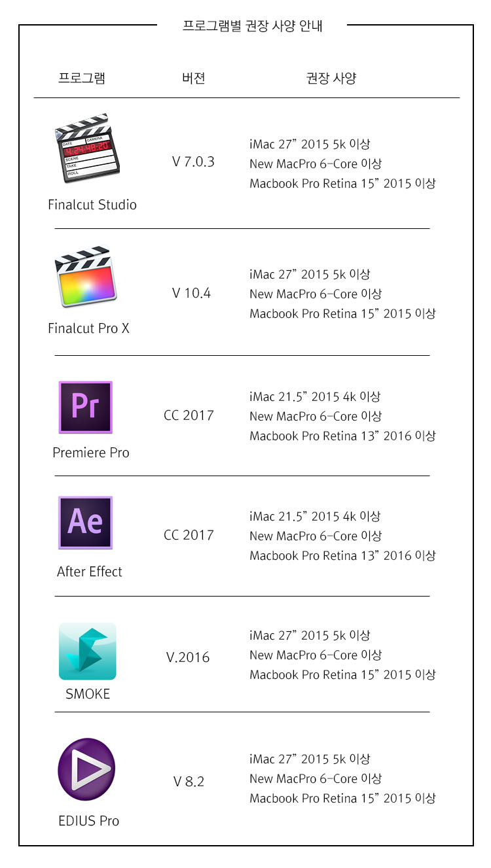Click the Finalcut Pro X icon
The width and height of the screenshot is (491, 868).
click(x=86, y=275)
